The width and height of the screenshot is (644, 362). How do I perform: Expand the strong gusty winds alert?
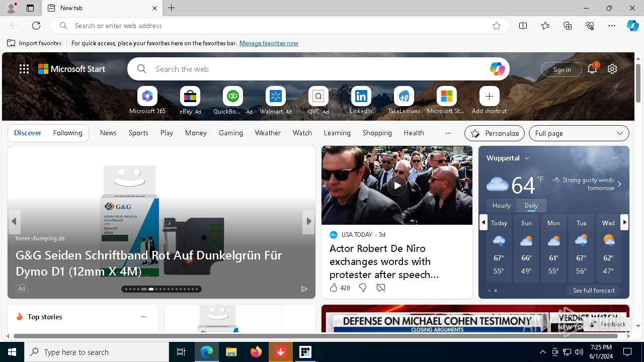(x=619, y=184)
